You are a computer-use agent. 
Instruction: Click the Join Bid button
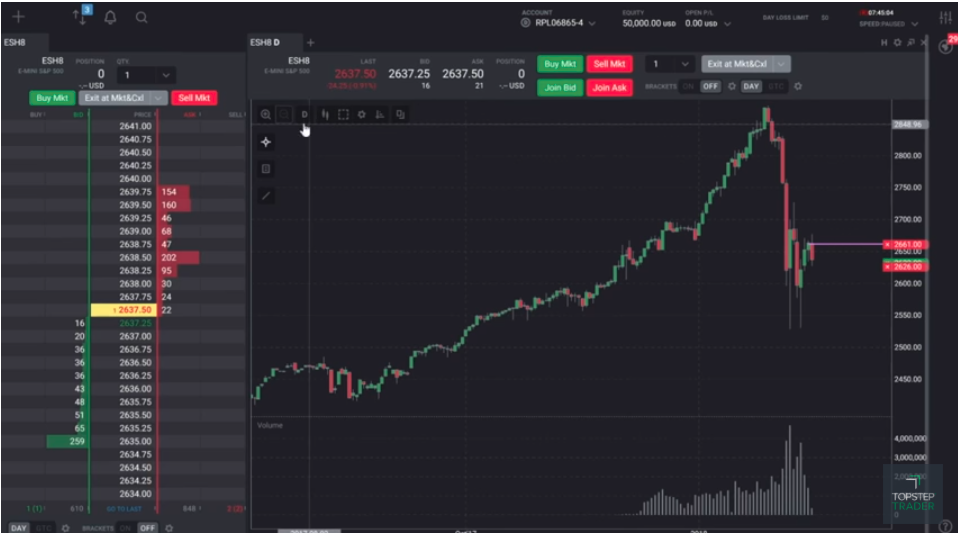[560, 87]
